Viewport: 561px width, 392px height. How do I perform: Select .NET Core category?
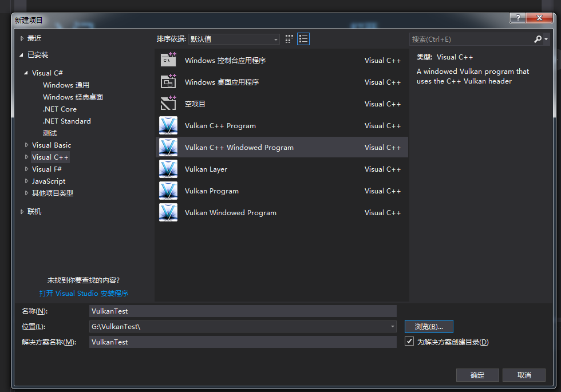[60, 109]
